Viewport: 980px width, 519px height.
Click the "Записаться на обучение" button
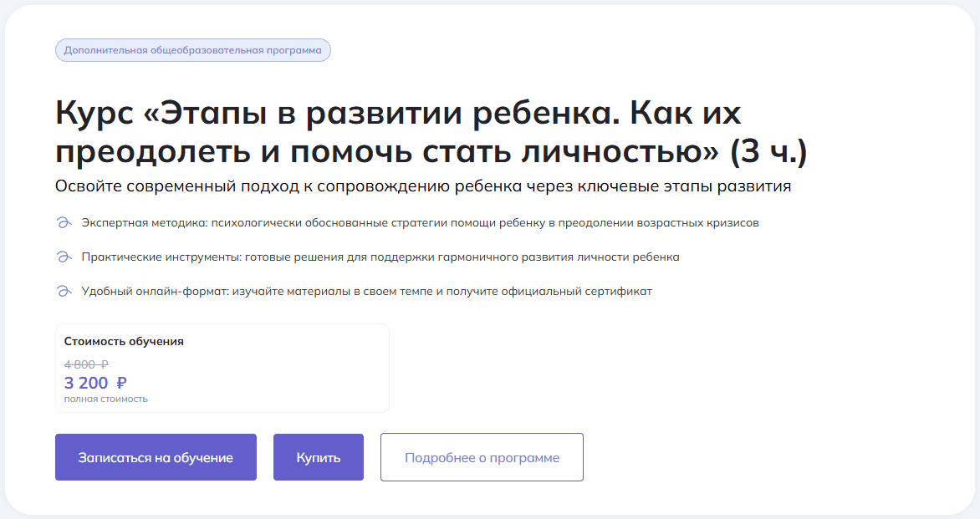coord(156,457)
